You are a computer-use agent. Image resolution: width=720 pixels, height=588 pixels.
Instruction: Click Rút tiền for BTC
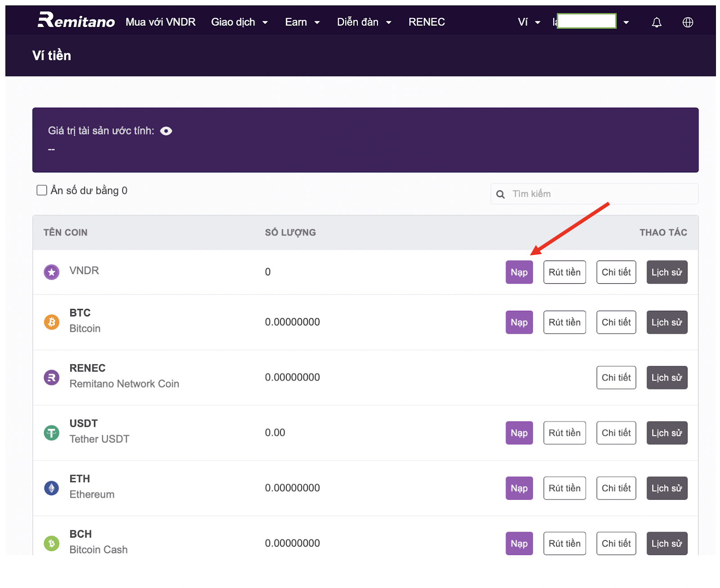565,322
